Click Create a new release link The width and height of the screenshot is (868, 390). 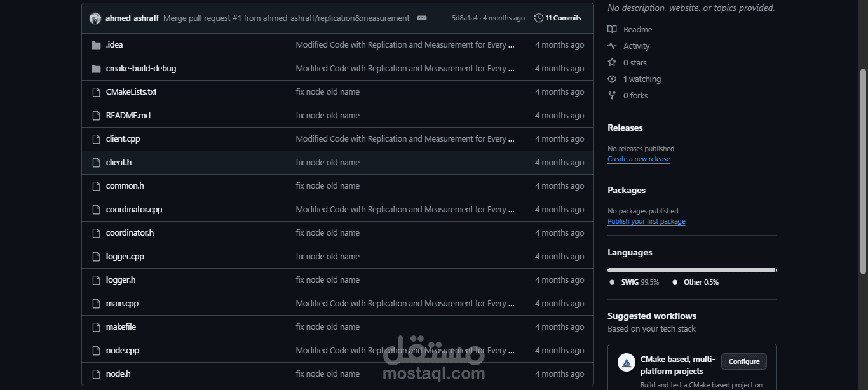[639, 159]
